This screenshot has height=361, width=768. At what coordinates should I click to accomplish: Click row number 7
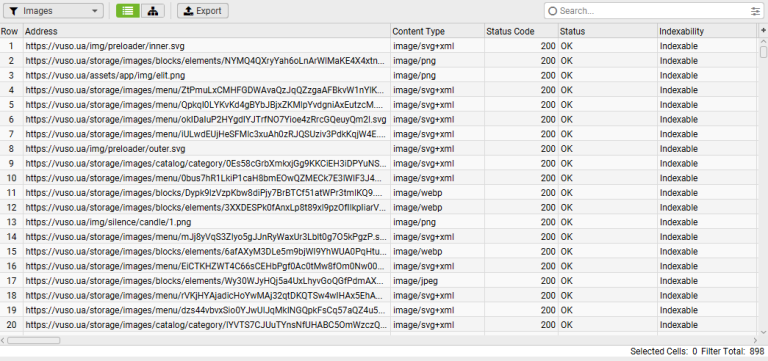point(11,134)
